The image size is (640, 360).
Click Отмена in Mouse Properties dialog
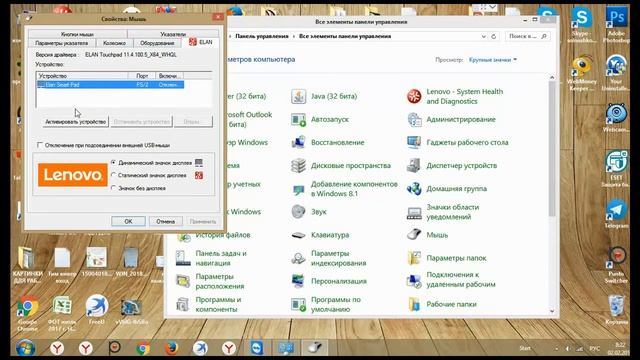pos(165,221)
